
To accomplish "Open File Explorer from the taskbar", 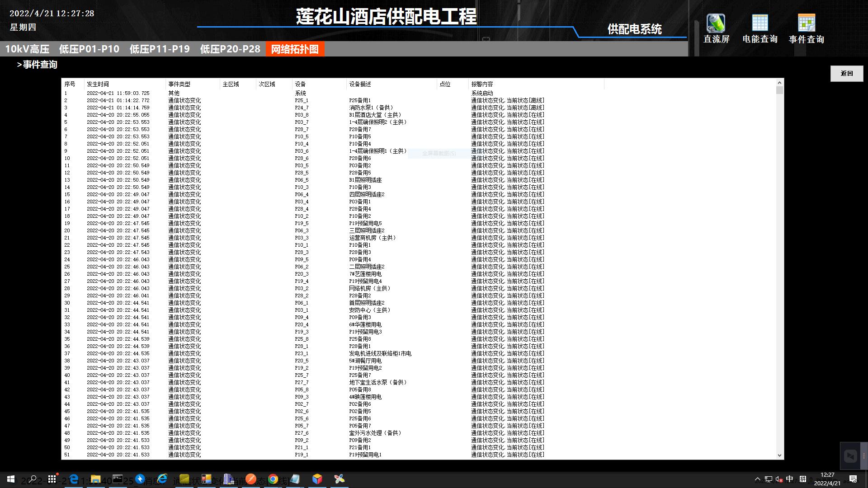I will click(95, 479).
